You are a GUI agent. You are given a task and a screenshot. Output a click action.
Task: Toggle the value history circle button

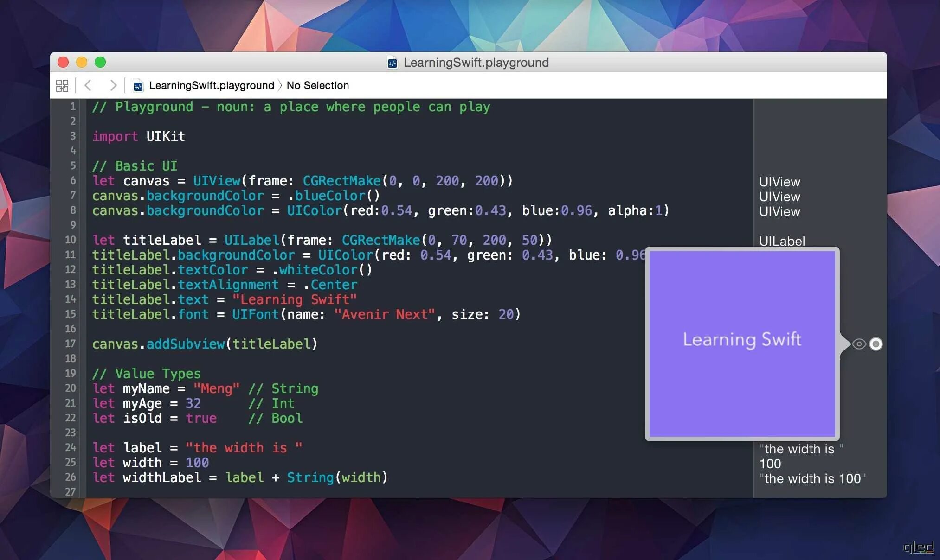876,344
